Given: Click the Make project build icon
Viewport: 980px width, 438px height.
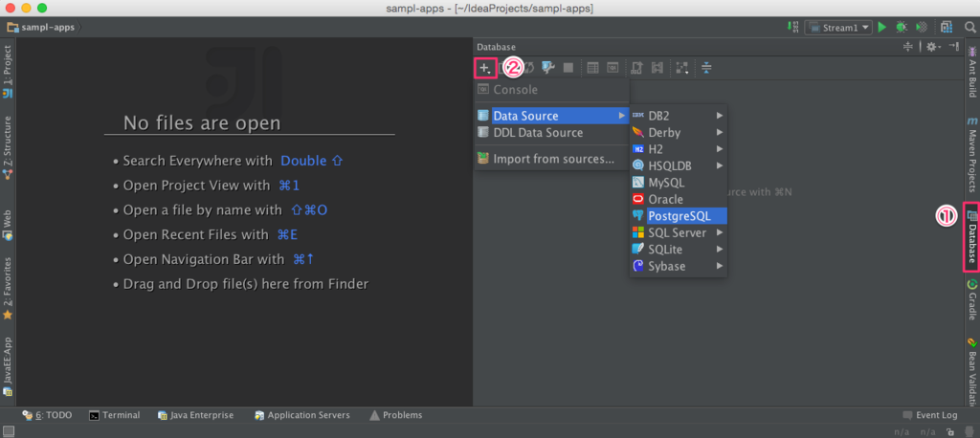Looking at the screenshot, I should [x=792, y=28].
